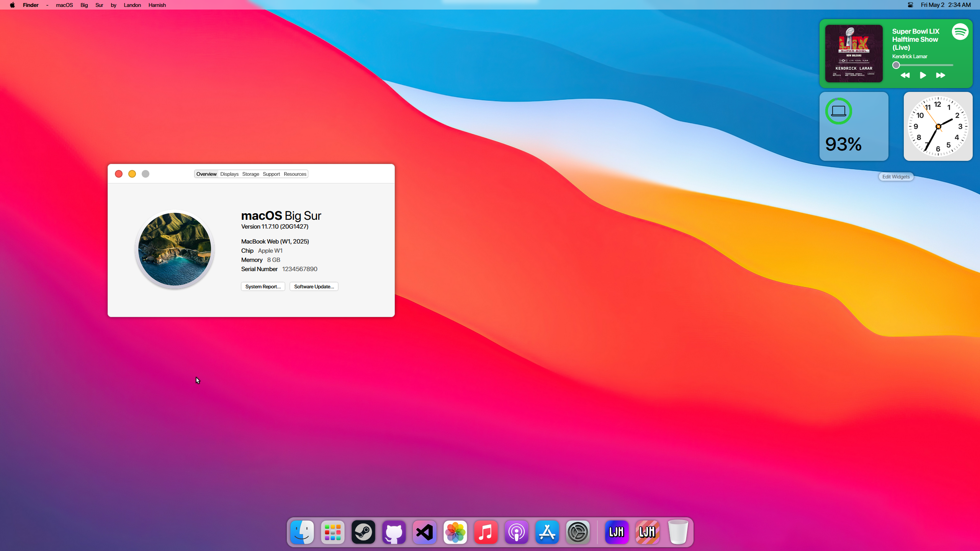Click the 93% battery percentage

pos(843,144)
